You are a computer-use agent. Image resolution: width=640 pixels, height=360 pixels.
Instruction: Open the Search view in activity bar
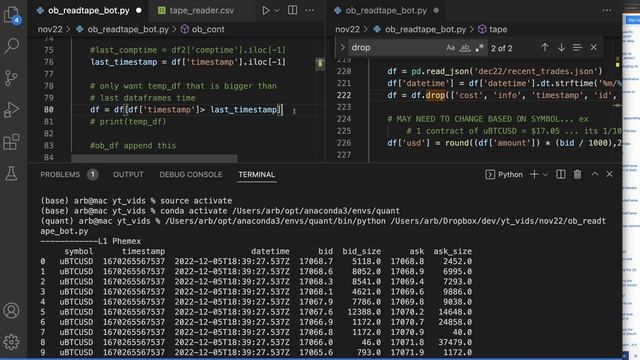11,46
